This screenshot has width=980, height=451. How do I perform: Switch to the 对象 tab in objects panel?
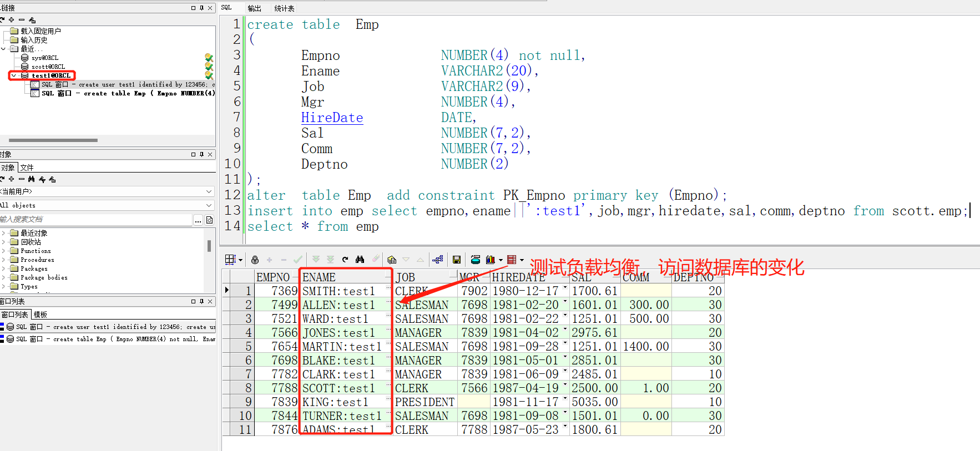coord(8,168)
